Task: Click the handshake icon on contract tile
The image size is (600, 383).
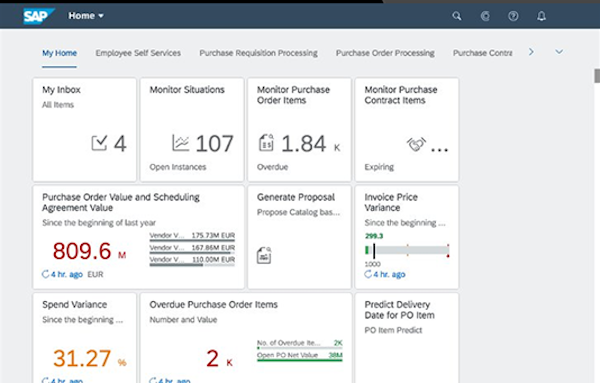Action: click(x=416, y=144)
